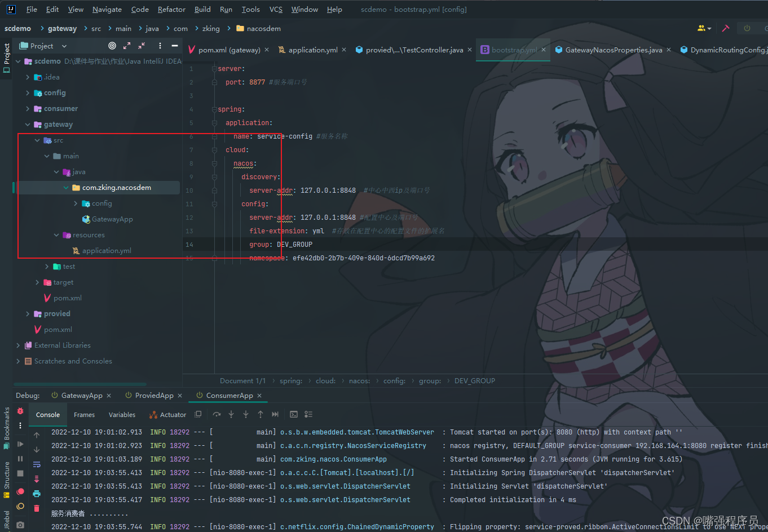Expand the provied module folder
Viewport: 768px width, 532px height.
point(28,314)
